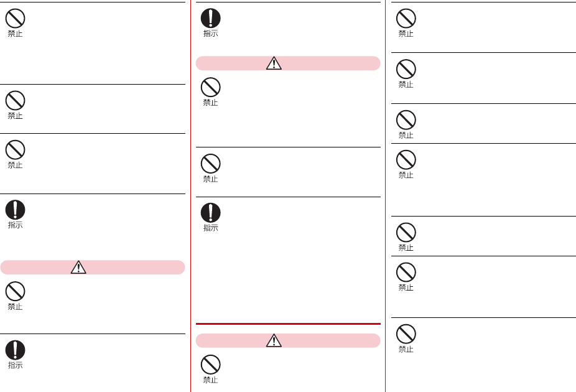The width and height of the screenshot is (576, 392).
Task: Click the warning triangle in left column's pink banner
Action: [78, 268]
